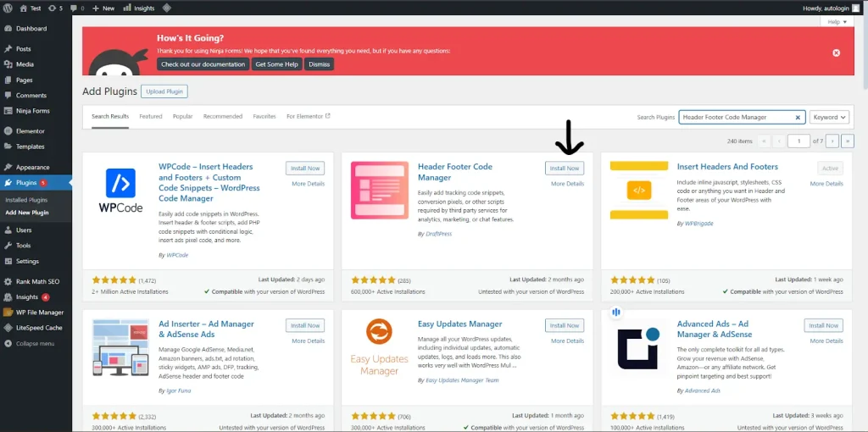Image resolution: width=868 pixels, height=432 pixels.
Task: Open the Keyword search type dropdown
Action: [x=829, y=117]
